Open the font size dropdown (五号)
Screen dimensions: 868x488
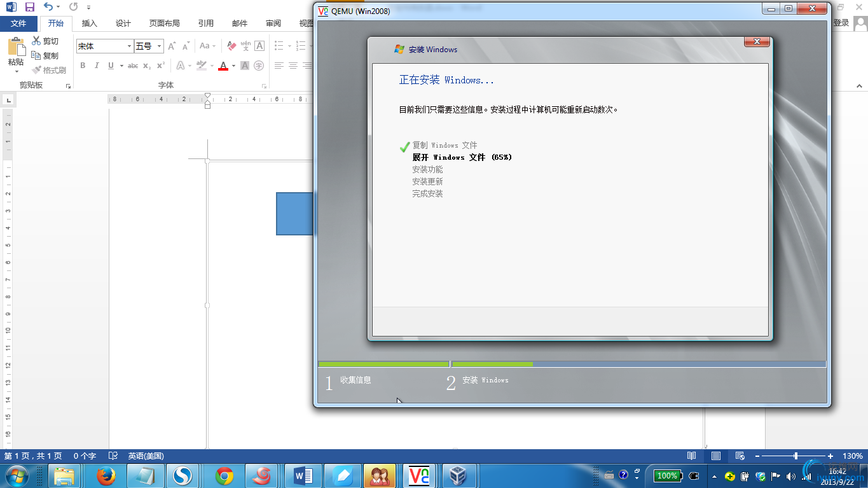[159, 46]
